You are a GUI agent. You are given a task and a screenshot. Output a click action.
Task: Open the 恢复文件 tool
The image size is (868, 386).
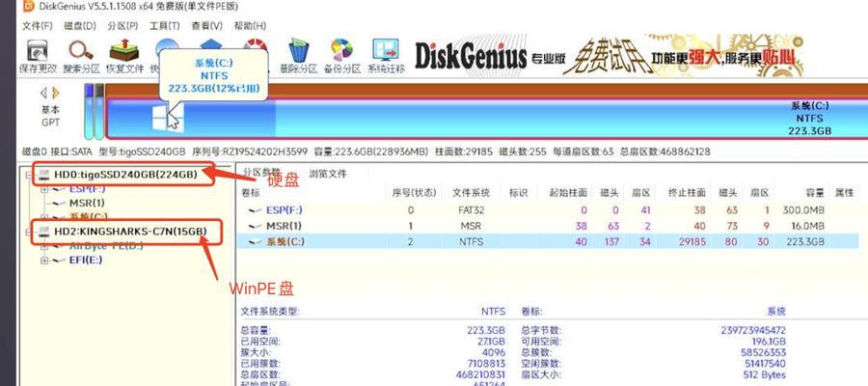point(124,57)
